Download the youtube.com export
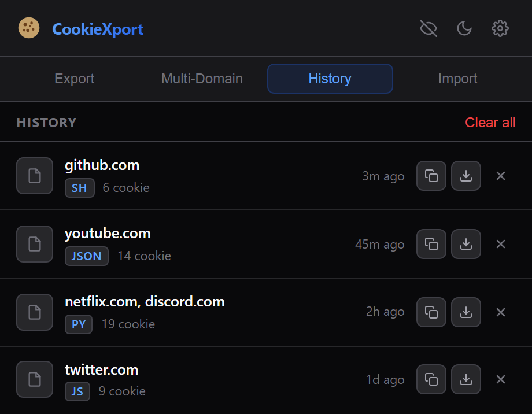The width and height of the screenshot is (532, 414). click(x=466, y=244)
